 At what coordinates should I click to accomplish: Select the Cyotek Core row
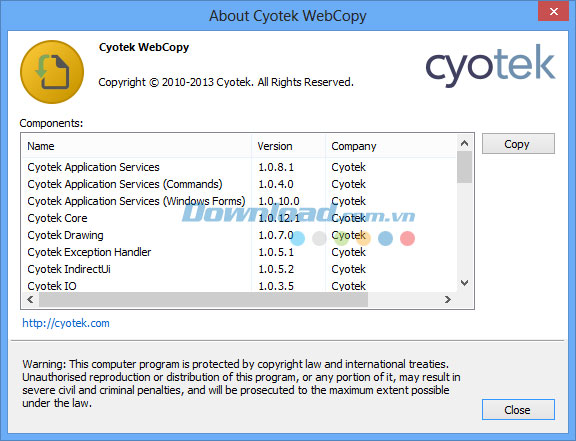point(240,218)
